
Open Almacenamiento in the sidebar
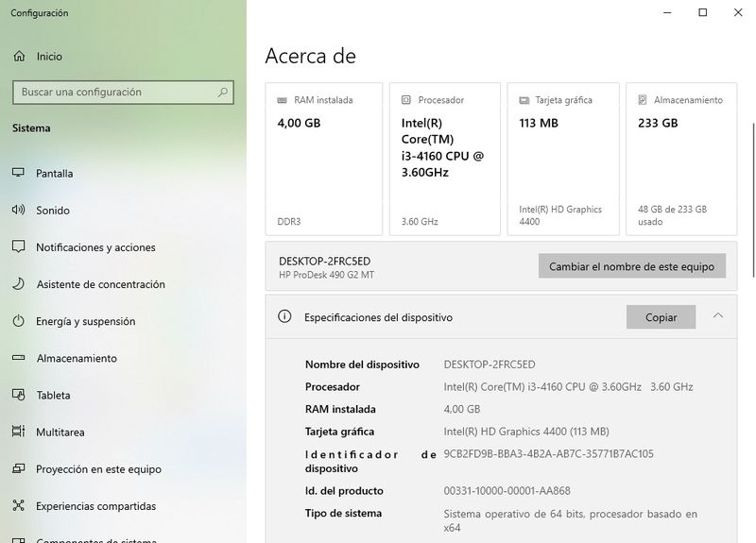pos(123,359)
